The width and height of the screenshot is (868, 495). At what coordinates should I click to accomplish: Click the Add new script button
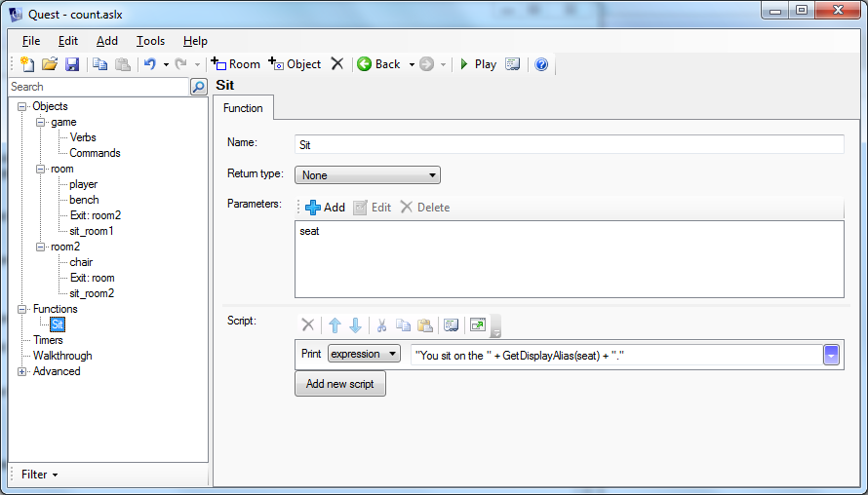[x=340, y=384]
